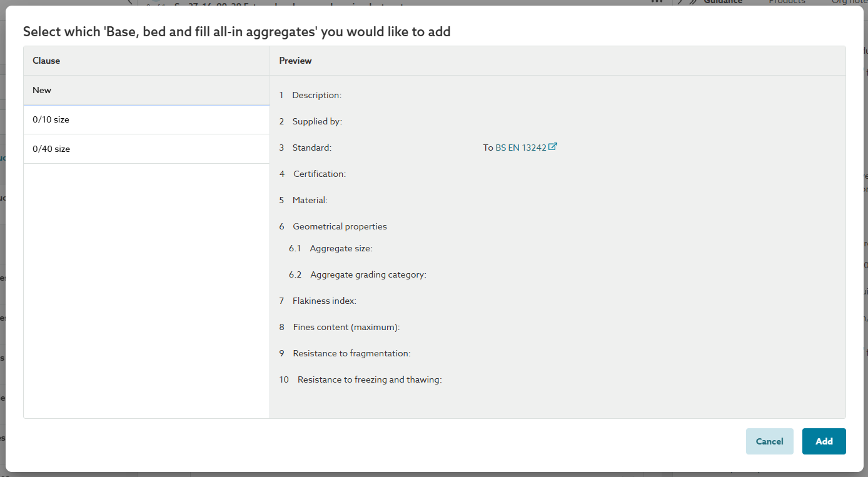Cancel the add aggregates dialog
Image resolution: width=868 pixels, height=477 pixels.
click(x=769, y=441)
